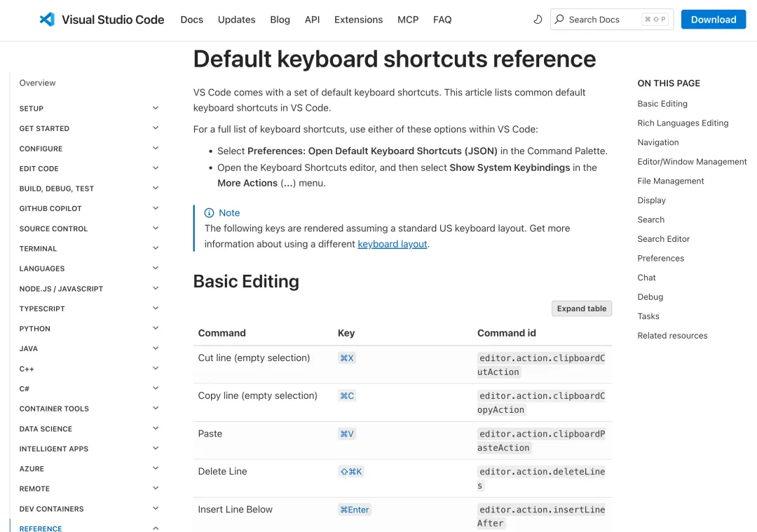Expand the TYPESCRIPT section chevron
This screenshot has height=532, width=757.
[x=156, y=308]
